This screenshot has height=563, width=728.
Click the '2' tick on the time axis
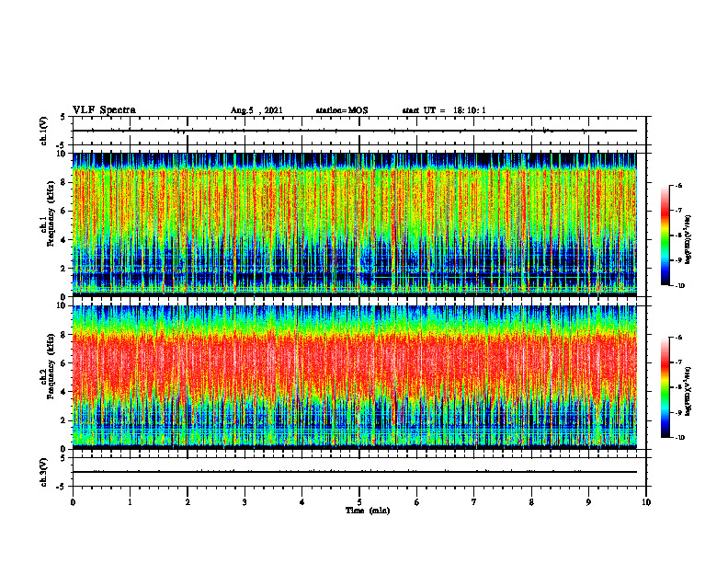[x=188, y=502]
